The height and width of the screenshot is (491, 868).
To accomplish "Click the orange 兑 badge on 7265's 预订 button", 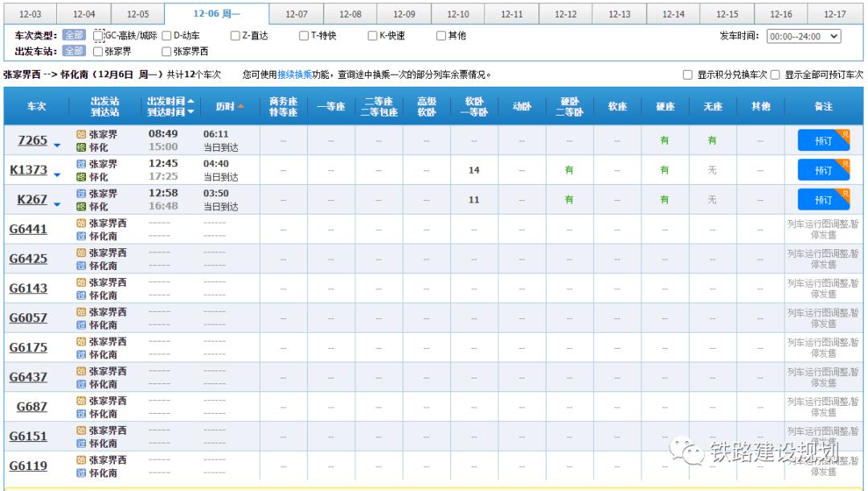I will tap(845, 134).
